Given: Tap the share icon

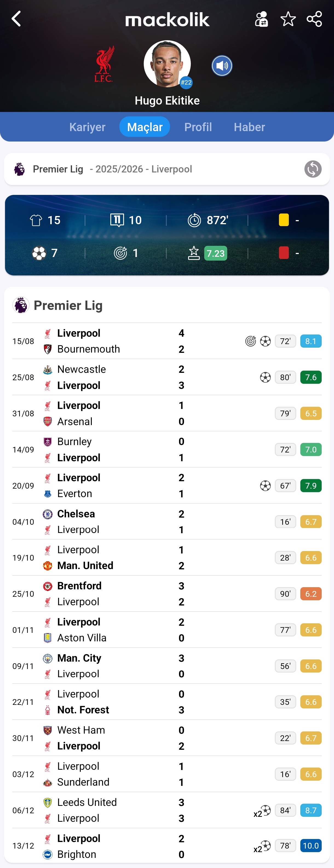Looking at the screenshot, I should 314,19.
